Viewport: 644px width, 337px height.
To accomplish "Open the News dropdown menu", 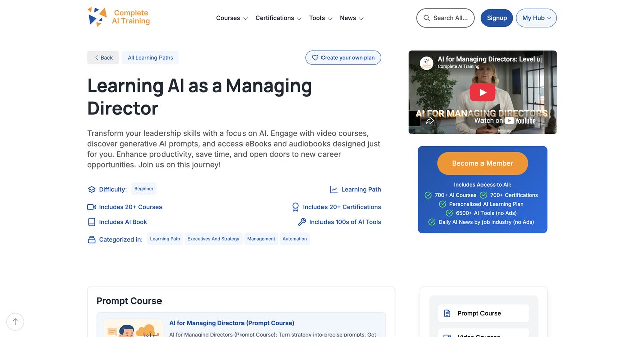I will tap(352, 18).
